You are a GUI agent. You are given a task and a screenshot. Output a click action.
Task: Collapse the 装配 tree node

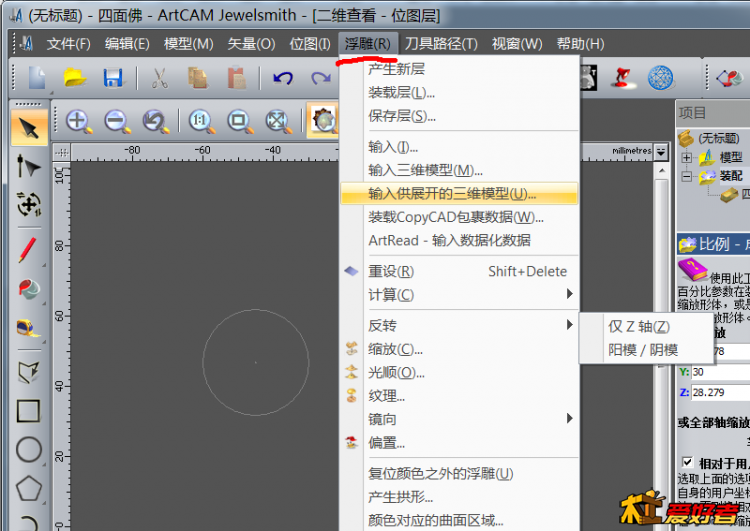click(686, 177)
